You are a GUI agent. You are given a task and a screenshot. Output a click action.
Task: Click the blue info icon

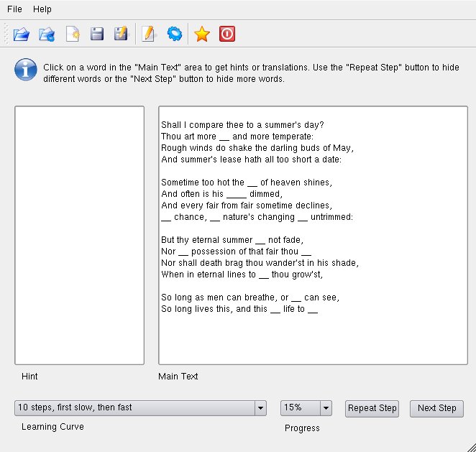[26, 70]
